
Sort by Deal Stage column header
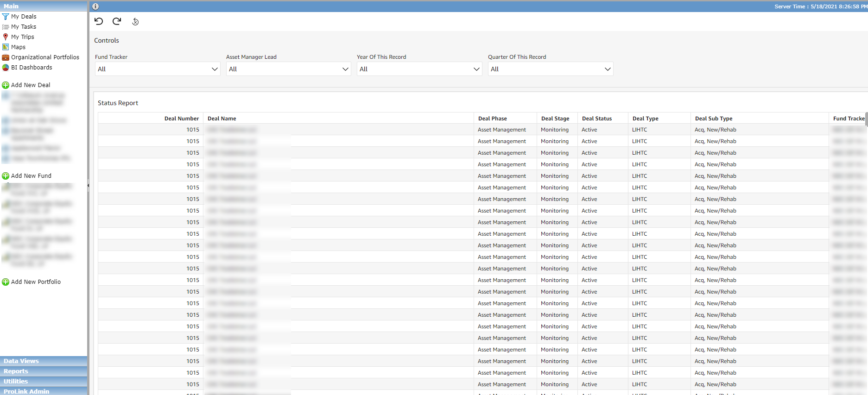click(555, 119)
